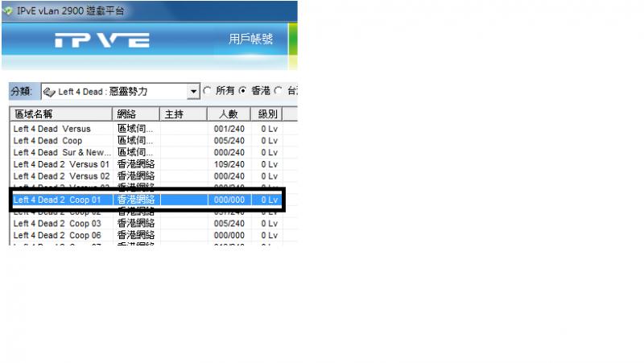The image size is (644, 363).
Task: Select Left 4 Dead 2 Versus 02 room
Action: click(x=146, y=176)
